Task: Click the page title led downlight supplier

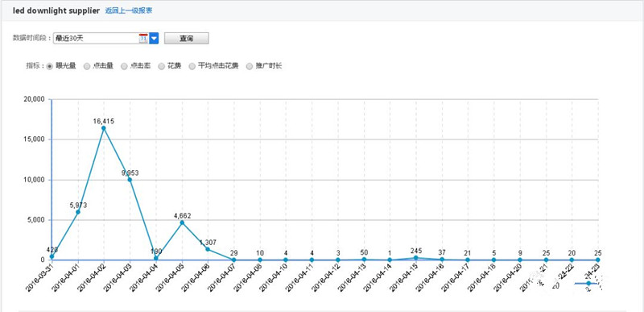Action: coord(56,11)
